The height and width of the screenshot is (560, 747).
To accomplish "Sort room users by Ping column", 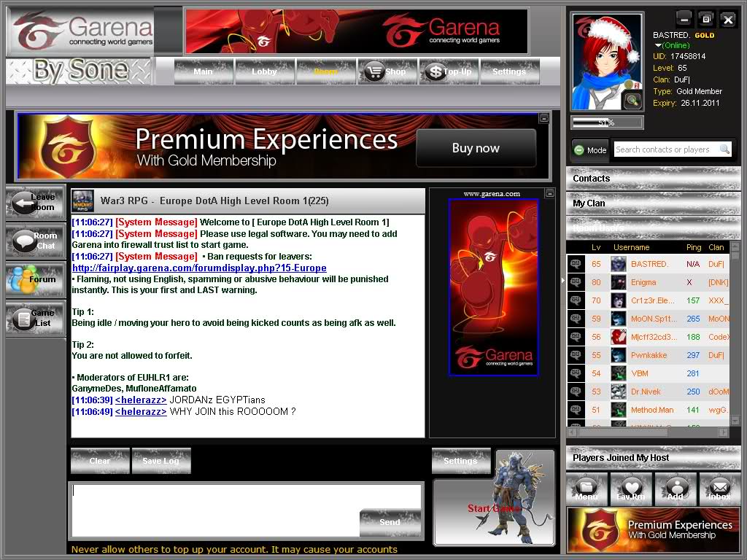I will click(694, 247).
